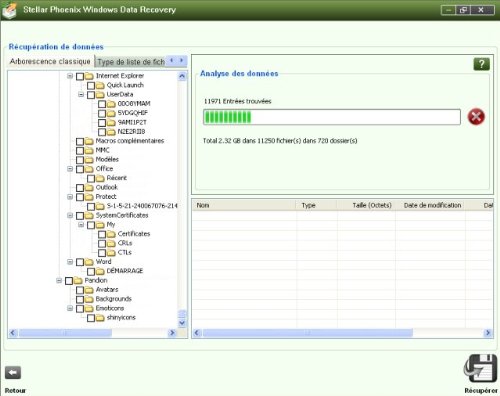Select the Récent folder row
Screen dimensions: 500x396
117,178
